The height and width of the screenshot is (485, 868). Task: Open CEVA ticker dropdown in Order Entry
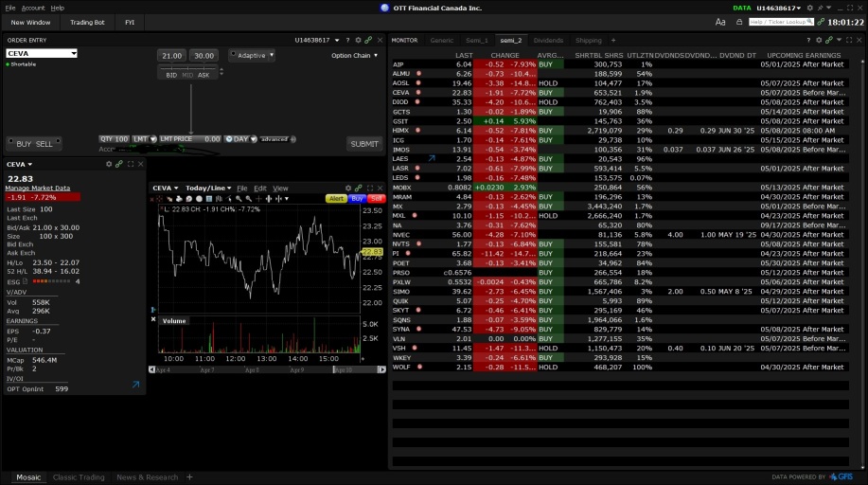(74, 53)
